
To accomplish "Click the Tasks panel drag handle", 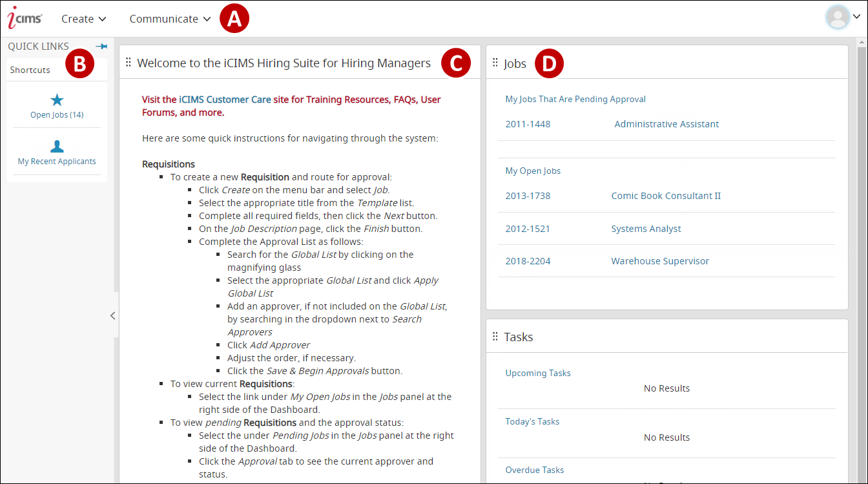I will [495, 337].
